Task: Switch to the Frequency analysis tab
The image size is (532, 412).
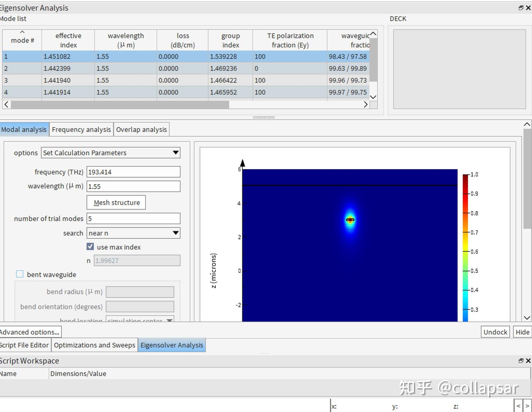Action: tap(81, 129)
